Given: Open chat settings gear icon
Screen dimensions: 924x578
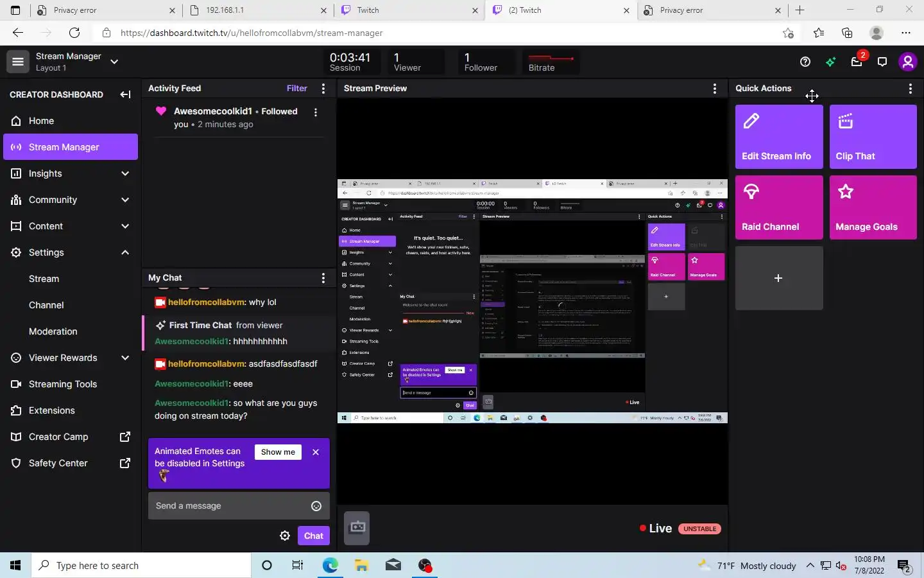Looking at the screenshot, I should pyautogui.click(x=285, y=536).
